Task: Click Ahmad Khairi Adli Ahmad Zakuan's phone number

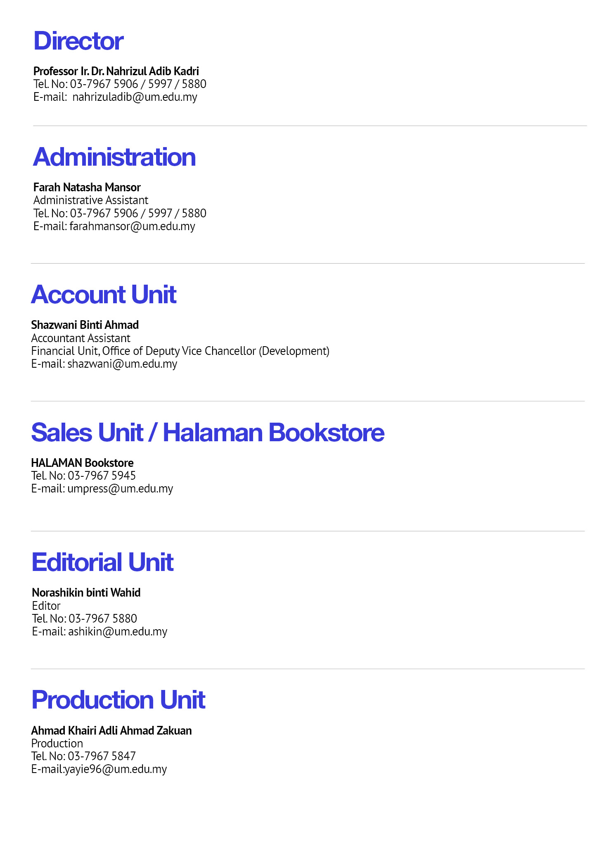Action: [x=102, y=756]
